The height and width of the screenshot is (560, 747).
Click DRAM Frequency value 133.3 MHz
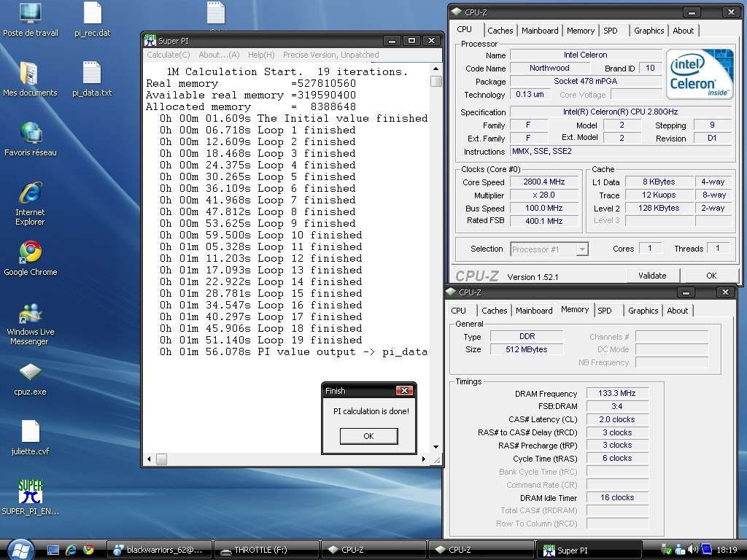coord(617,393)
